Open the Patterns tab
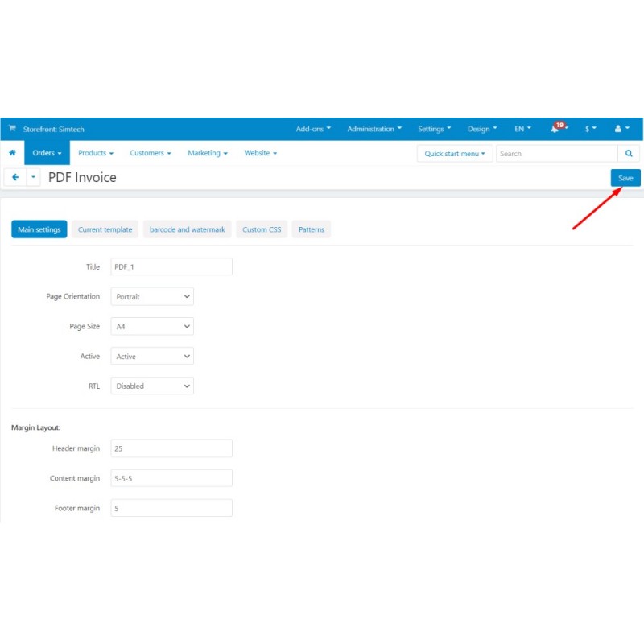 [312, 229]
